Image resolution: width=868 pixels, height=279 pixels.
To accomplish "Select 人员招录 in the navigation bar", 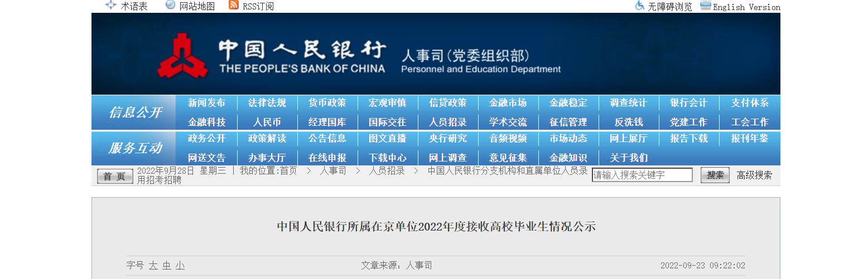I will pyautogui.click(x=447, y=122).
